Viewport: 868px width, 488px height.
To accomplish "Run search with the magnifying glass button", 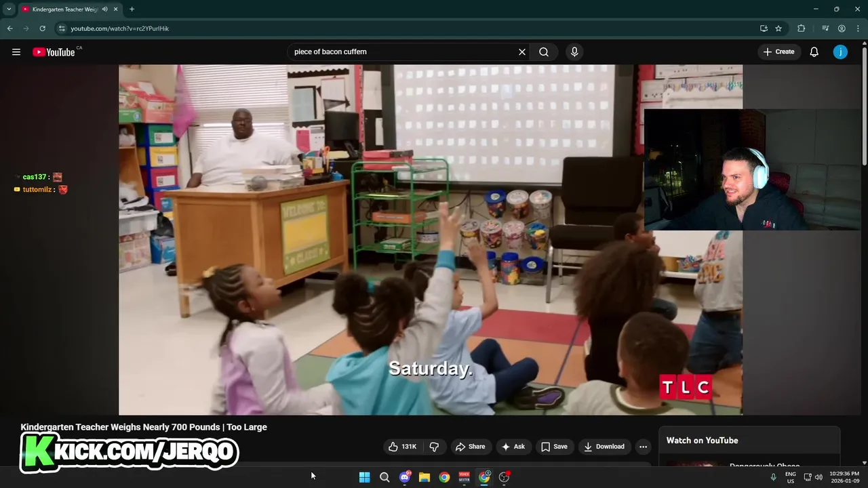I will pos(544,52).
